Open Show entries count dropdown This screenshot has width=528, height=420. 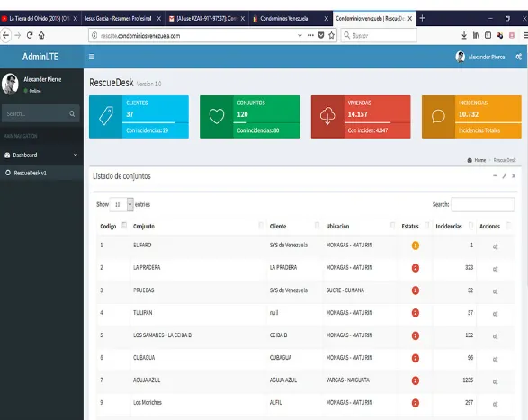(x=121, y=204)
